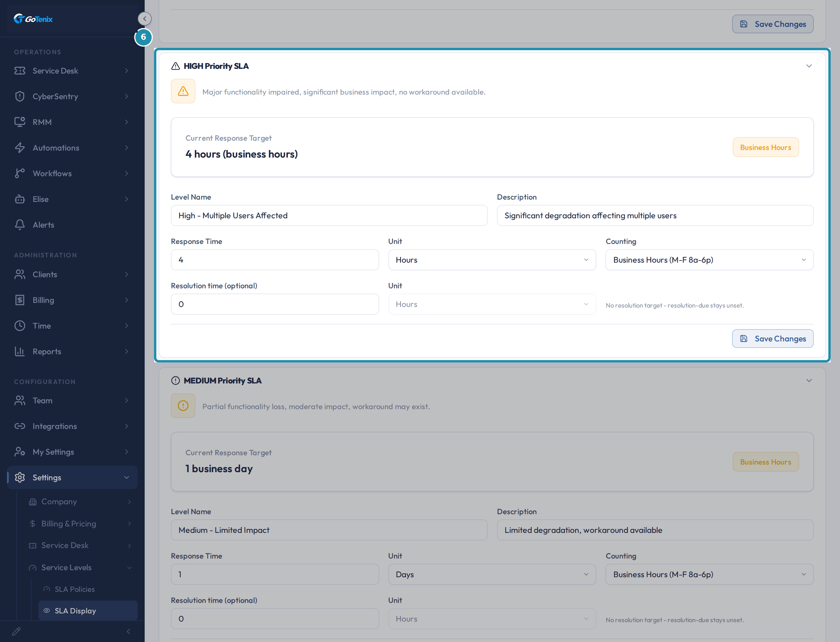Open HIGH priority response Unit dropdown
This screenshot has width=840, height=642.
(492, 260)
